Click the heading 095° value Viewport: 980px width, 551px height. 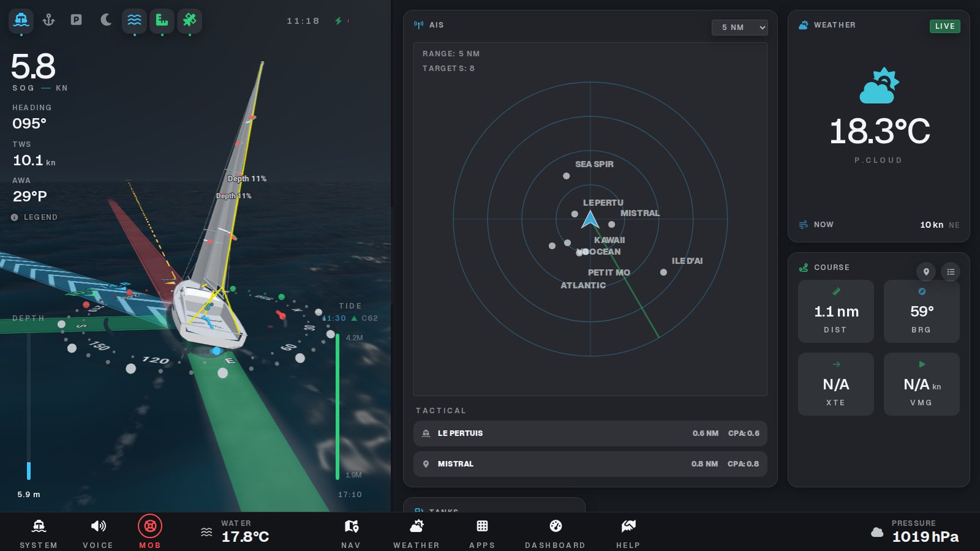point(29,124)
